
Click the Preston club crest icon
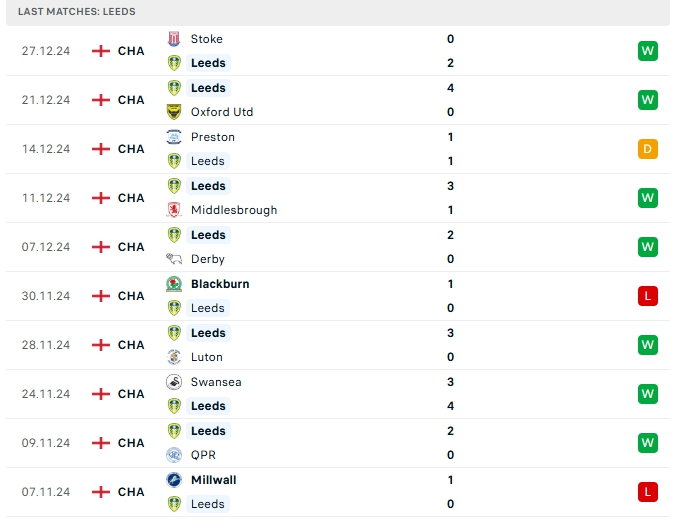click(174, 137)
